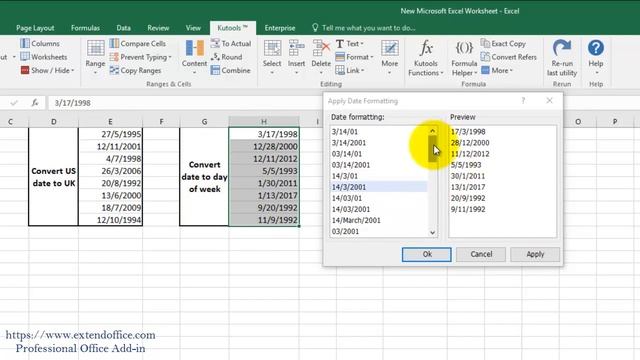Expand the Format tools dropdown
The width and height of the screenshot is (640, 360).
click(x=354, y=57)
